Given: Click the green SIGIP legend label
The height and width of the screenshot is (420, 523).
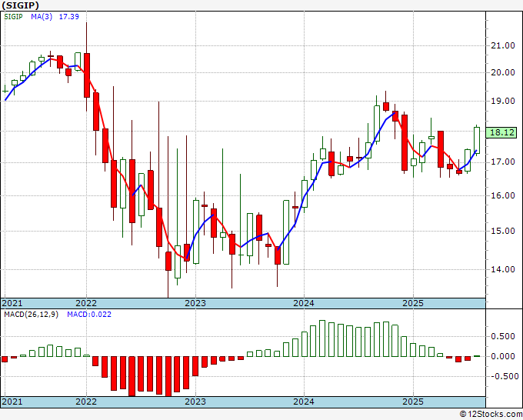Looking at the screenshot, I should pos(13,16).
